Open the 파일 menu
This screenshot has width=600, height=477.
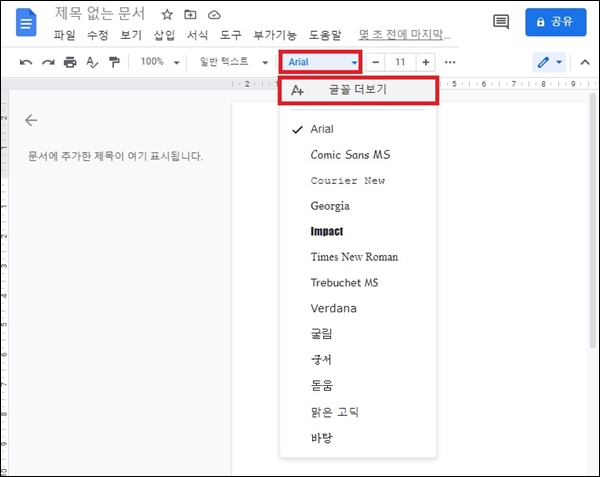tap(64, 35)
